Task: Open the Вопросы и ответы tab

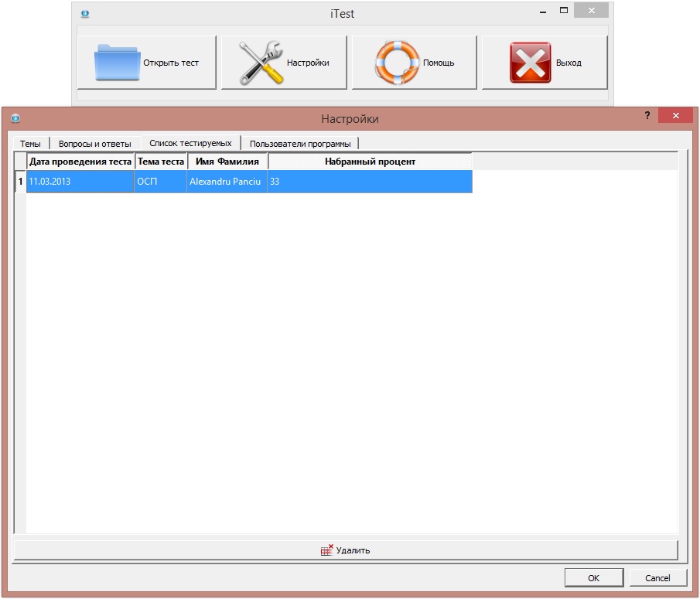Action: coord(94,144)
